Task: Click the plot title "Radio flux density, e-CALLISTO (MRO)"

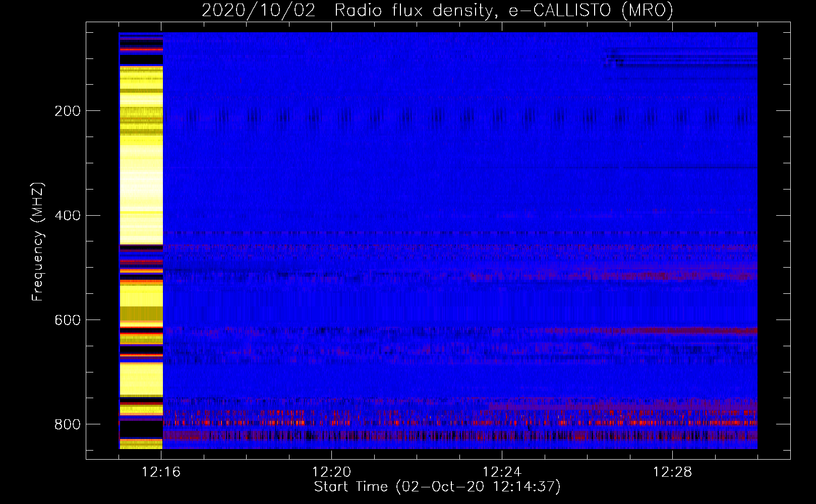Action: click(503, 10)
